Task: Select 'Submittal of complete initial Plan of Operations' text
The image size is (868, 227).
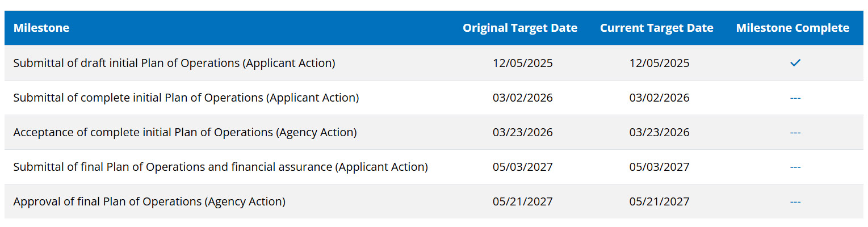Action: [186, 98]
